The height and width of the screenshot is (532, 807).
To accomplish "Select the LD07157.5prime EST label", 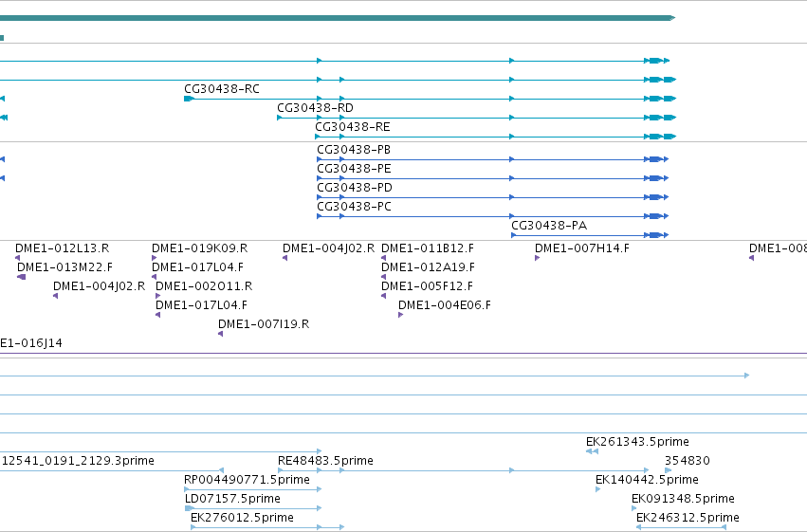I will (x=232, y=499).
